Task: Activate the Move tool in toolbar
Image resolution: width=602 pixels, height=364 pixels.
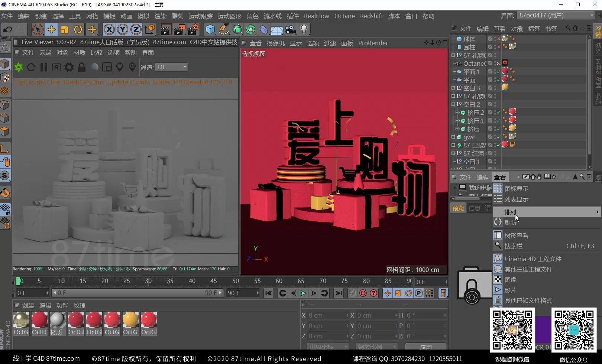Action: click(x=51, y=29)
